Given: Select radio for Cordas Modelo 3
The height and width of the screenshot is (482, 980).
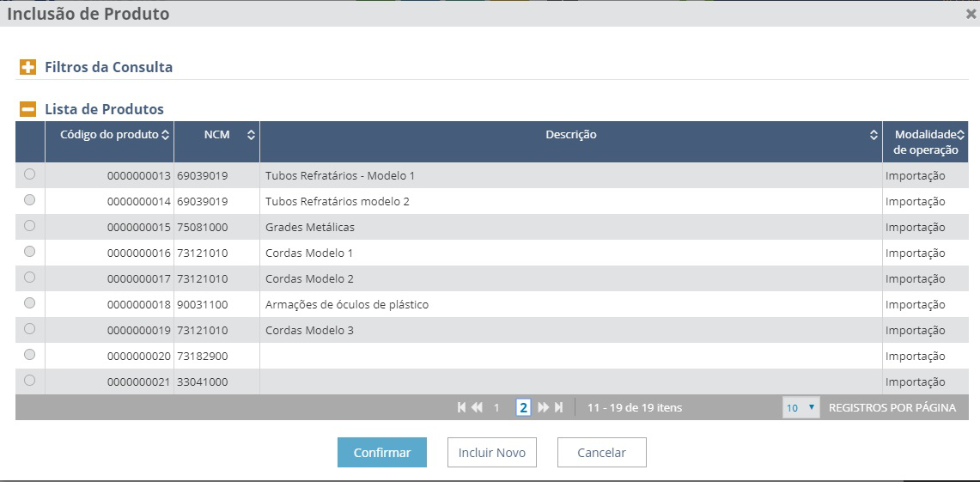Looking at the screenshot, I should tap(29, 328).
